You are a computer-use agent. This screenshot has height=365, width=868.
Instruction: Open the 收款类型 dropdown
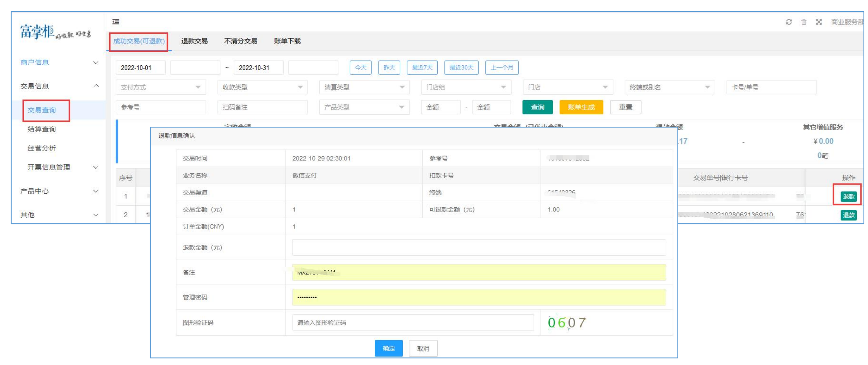point(263,87)
